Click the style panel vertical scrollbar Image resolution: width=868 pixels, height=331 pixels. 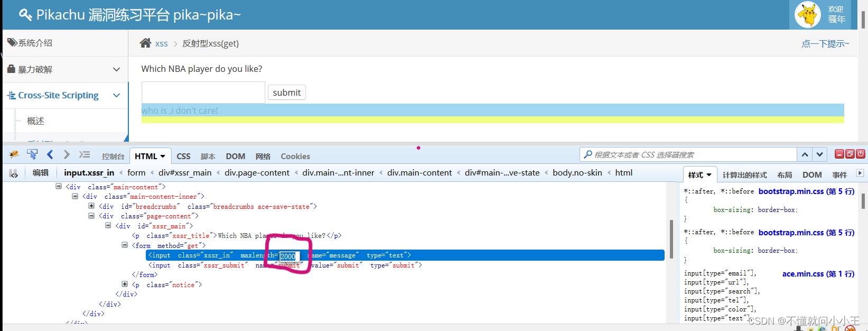click(x=863, y=201)
